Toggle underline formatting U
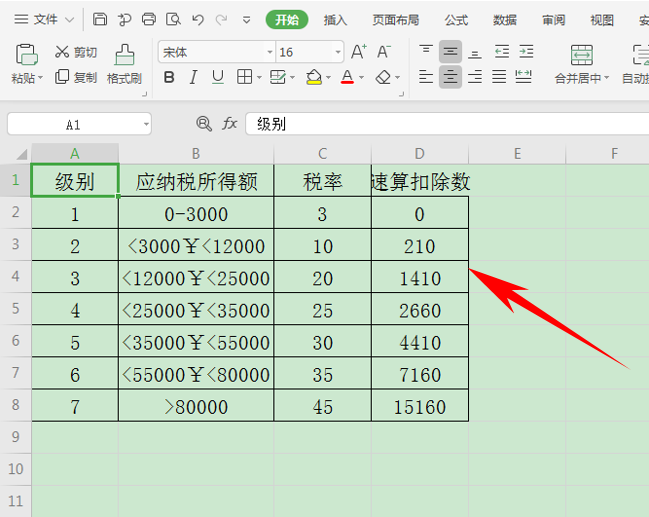The height and width of the screenshot is (517, 649). pyautogui.click(x=218, y=77)
